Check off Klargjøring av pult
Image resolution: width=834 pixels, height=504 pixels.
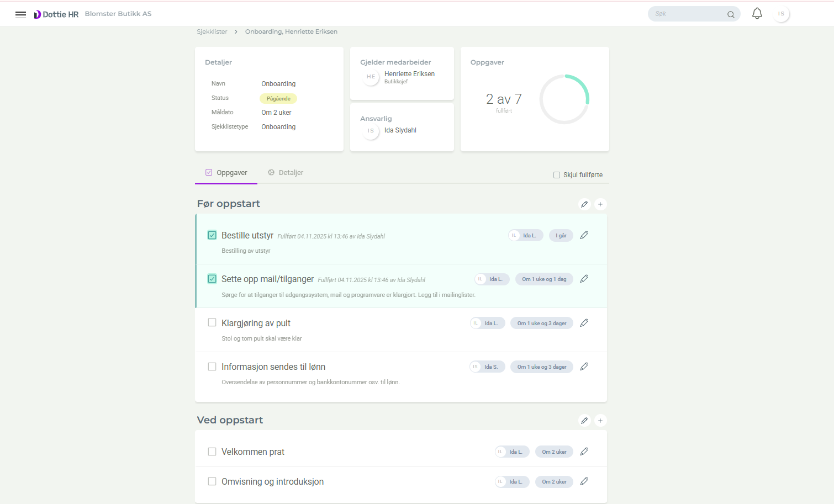coord(212,322)
